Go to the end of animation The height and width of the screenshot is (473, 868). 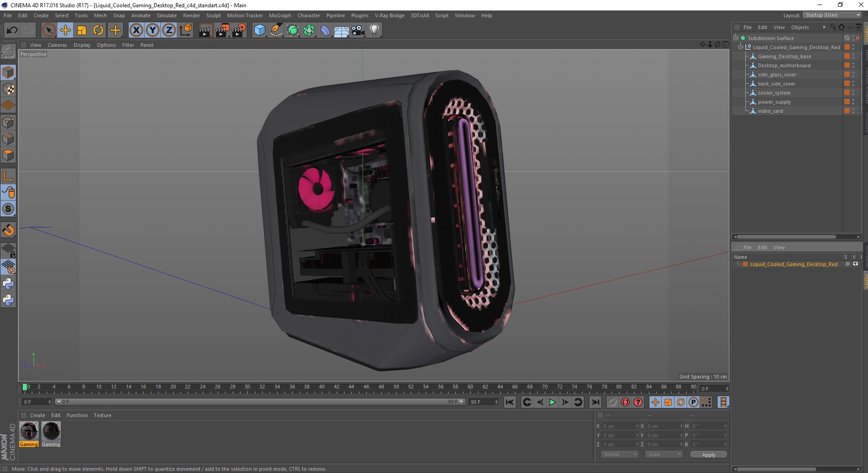point(595,402)
